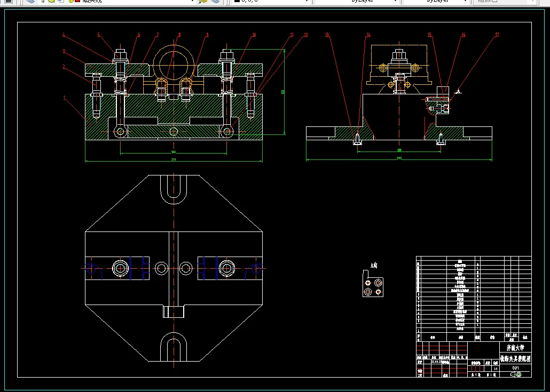
Task: Click part callout number 17
Action: (x=497, y=35)
